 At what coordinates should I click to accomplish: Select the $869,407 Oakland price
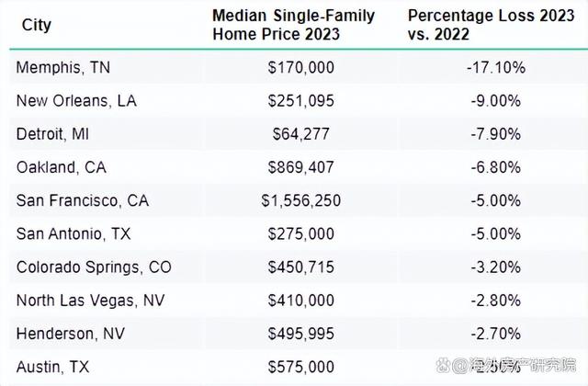(301, 167)
